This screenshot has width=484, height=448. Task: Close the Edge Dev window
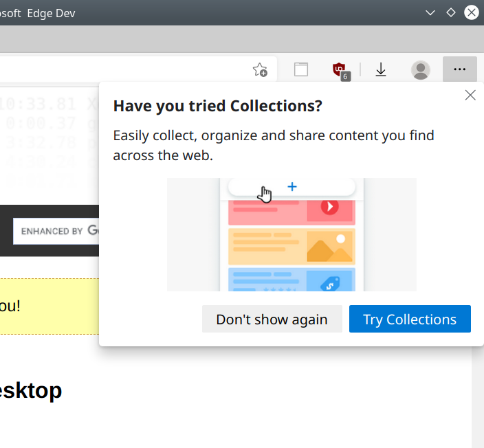pyautogui.click(x=472, y=12)
